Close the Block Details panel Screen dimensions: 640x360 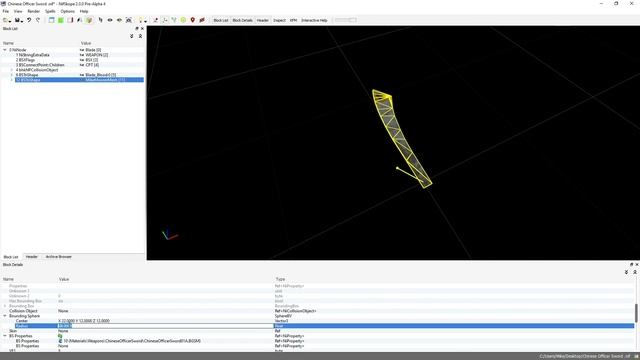tap(636, 264)
